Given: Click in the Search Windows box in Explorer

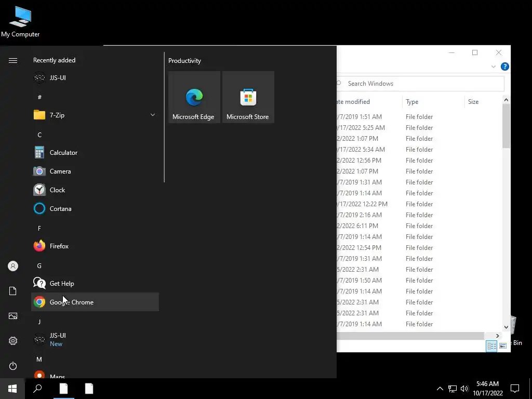Looking at the screenshot, I should 421,84.
